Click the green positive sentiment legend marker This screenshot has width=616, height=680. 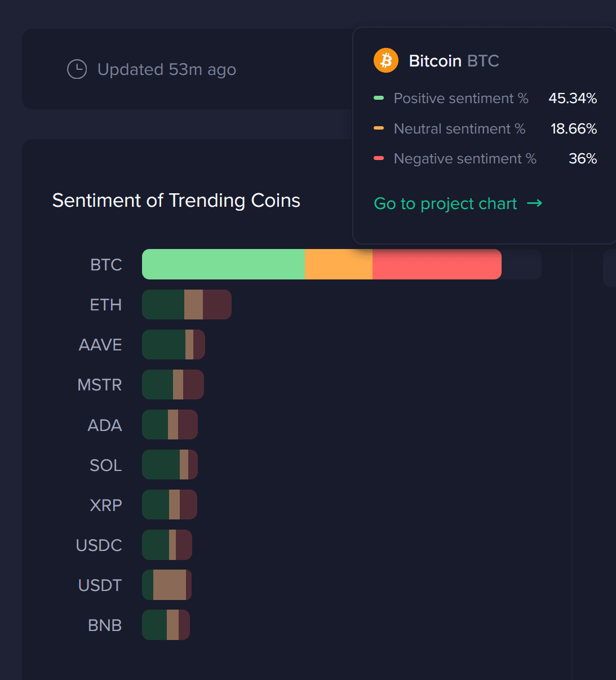pyautogui.click(x=379, y=98)
